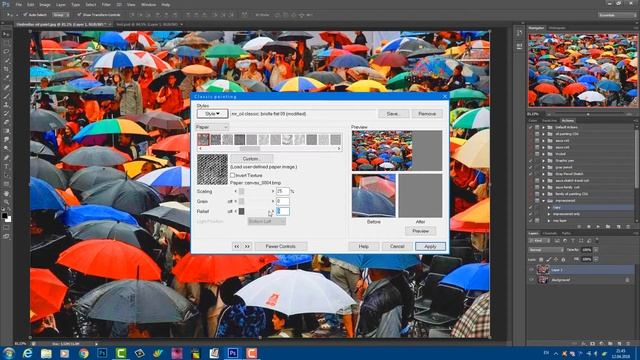Select the History Brush tool
The width and height of the screenshot is (640, 360).
6,113
